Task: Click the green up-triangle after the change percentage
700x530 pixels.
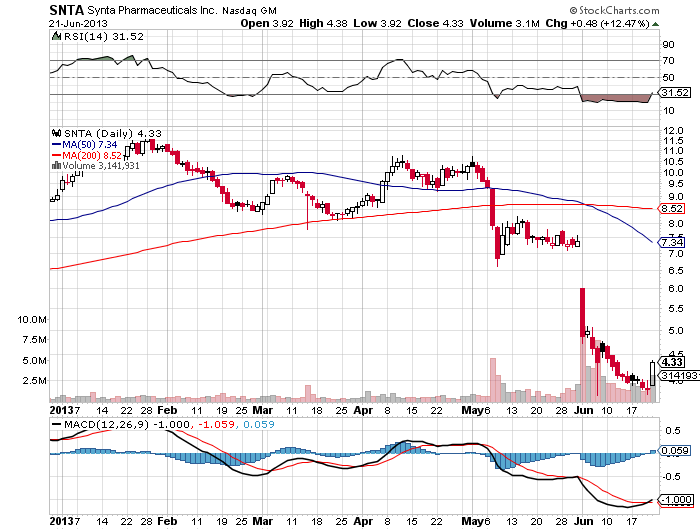Action: (x=655, y=24)
